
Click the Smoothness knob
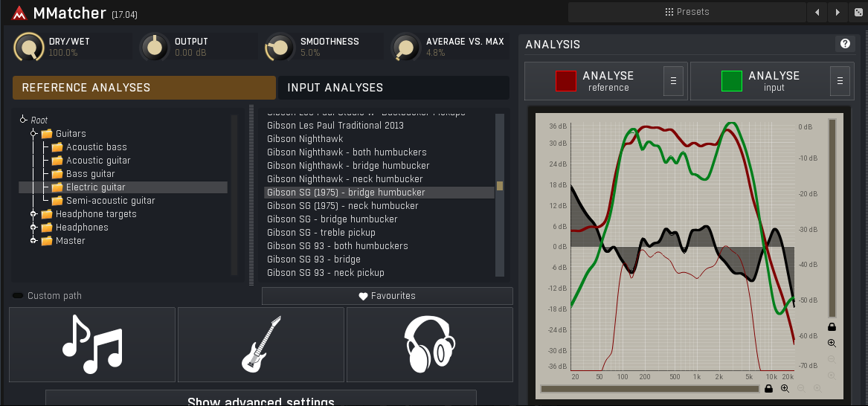click(280, 47)
